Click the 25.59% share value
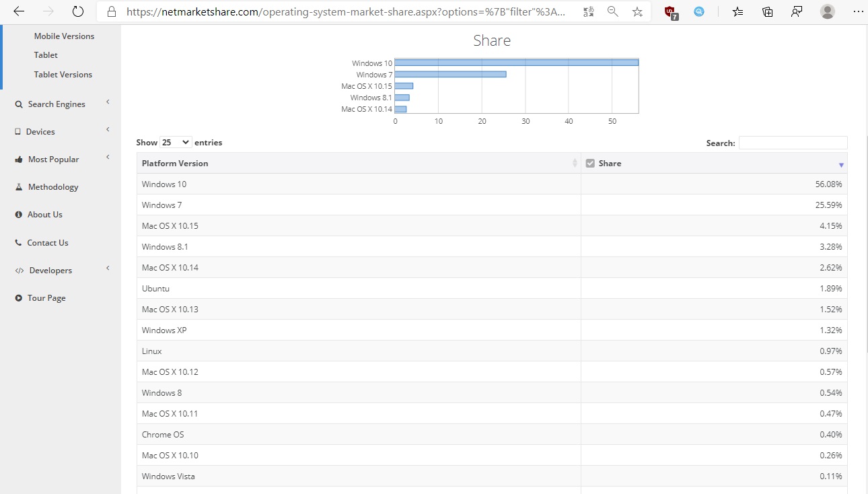This screenshot has height=494, width=868. click(828, 205)
